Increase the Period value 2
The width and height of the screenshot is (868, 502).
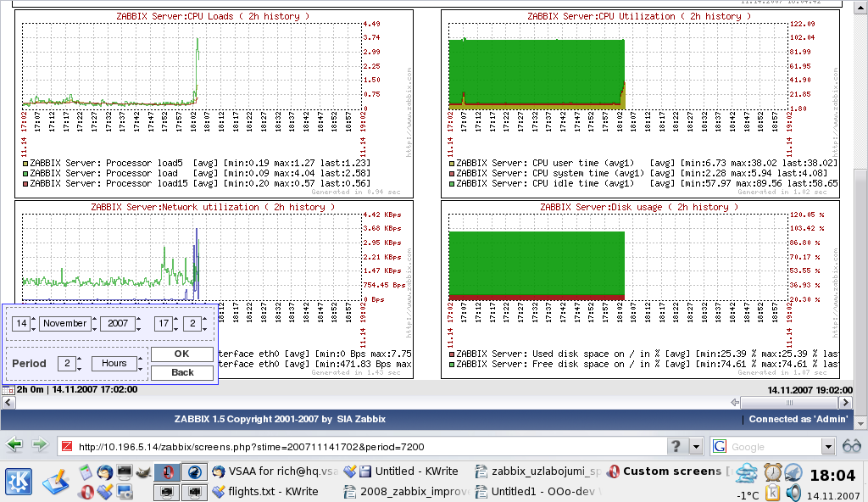(x=80, y=360)
